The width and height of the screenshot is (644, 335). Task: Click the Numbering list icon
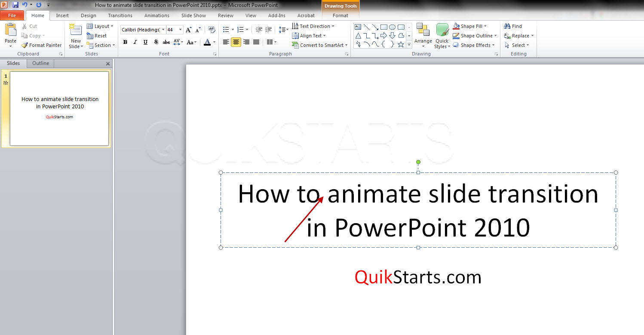[x=240, y=30]
